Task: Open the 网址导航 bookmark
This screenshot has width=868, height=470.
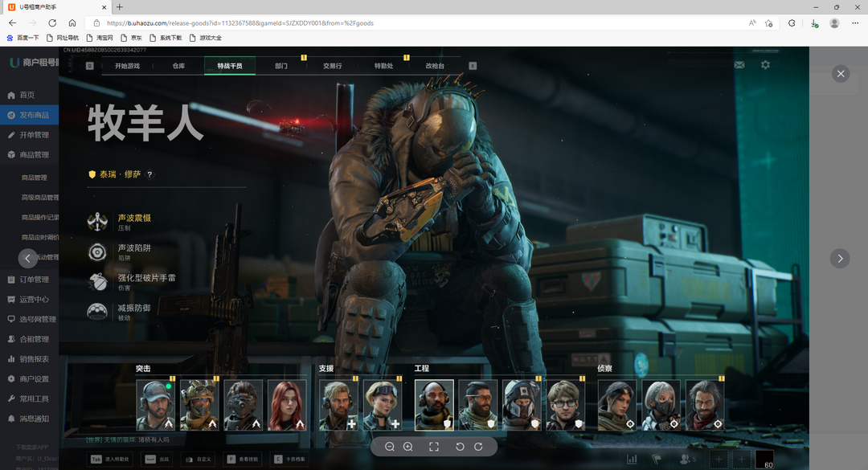Action: tap(63, 39)
